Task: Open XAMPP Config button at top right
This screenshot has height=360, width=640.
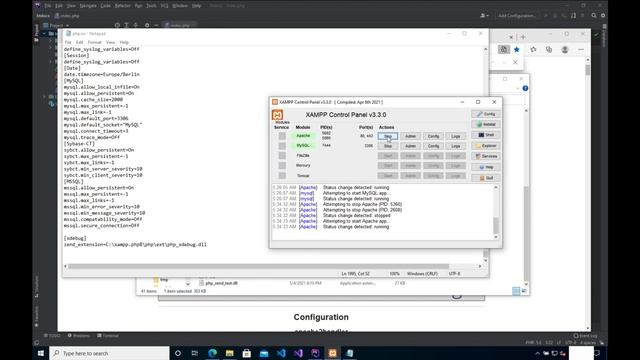Action: click(486, 114)
